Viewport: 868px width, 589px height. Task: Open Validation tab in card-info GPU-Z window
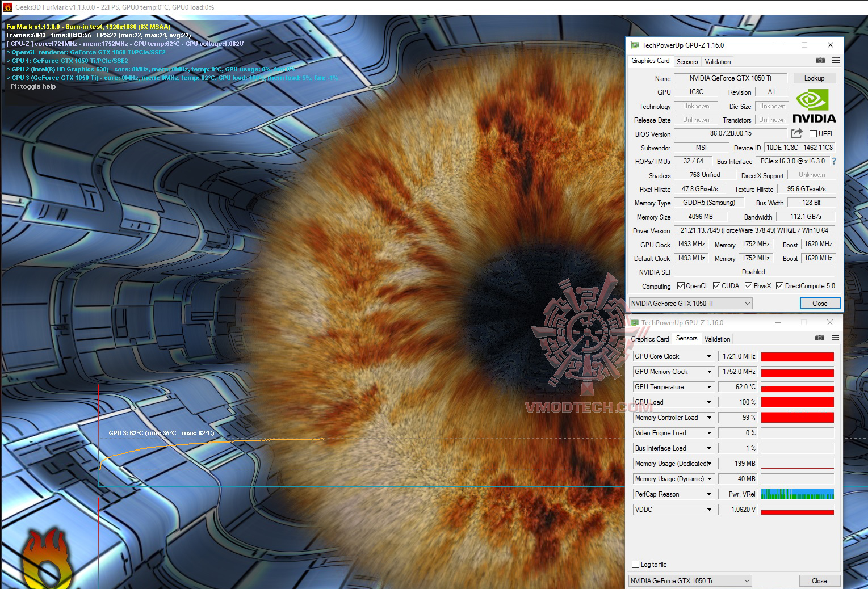(x=718, y=62)
